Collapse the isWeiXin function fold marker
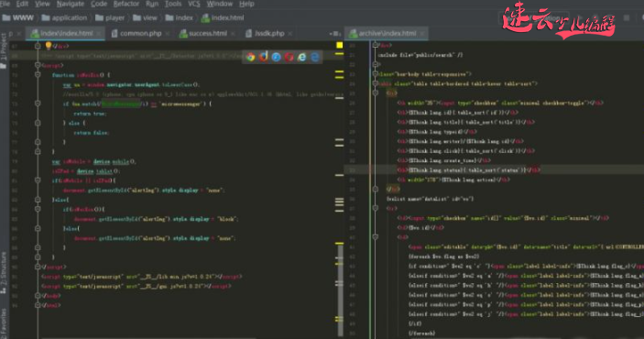Image resolution: width=644 pixels, height=339 pixels. pos(38,75)
